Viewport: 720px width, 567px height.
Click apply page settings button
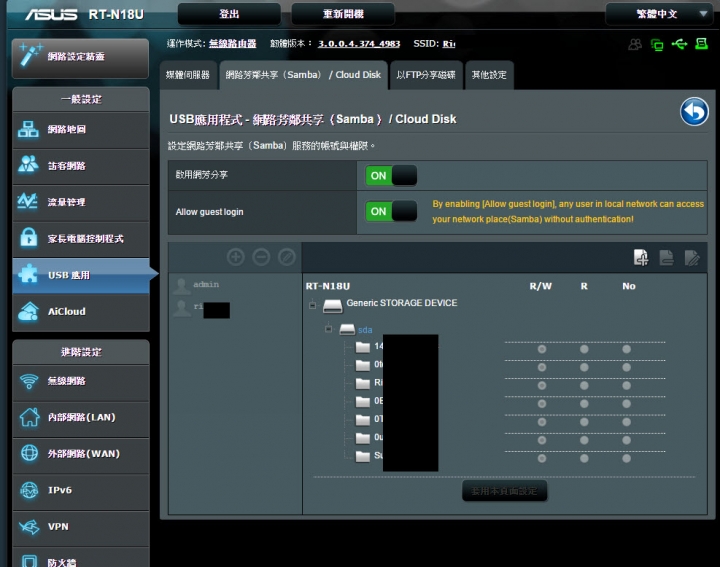coord(504,491)
